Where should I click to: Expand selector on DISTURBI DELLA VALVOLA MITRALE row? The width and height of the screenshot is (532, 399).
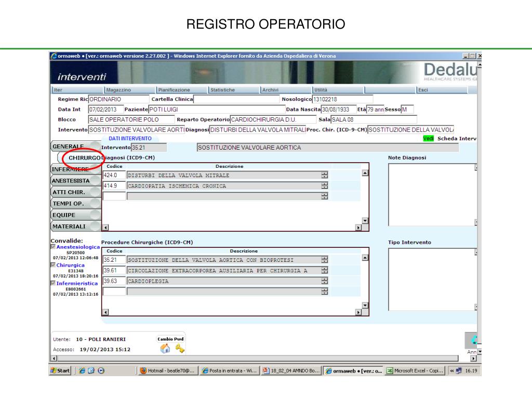pos(325,175)
